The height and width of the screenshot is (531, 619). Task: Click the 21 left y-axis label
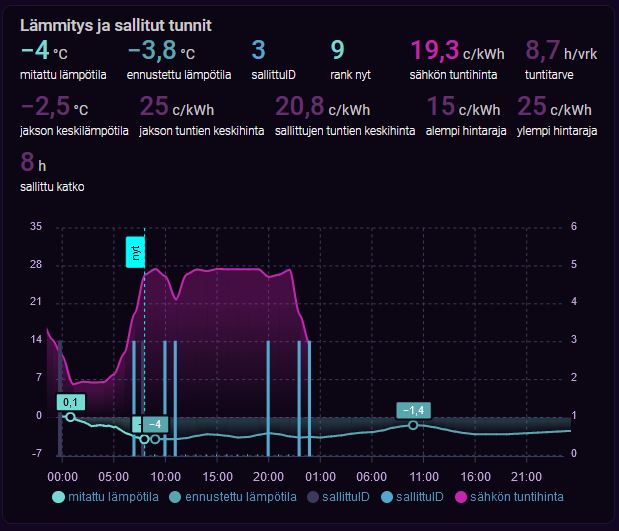pyautogui.click(x=36, y=302)
